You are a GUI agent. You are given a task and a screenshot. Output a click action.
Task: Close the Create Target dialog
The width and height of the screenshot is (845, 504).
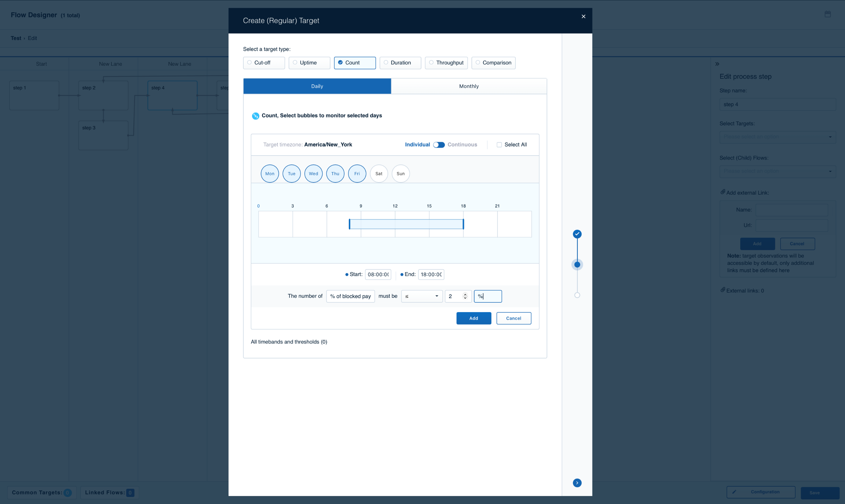coord(583,16)
